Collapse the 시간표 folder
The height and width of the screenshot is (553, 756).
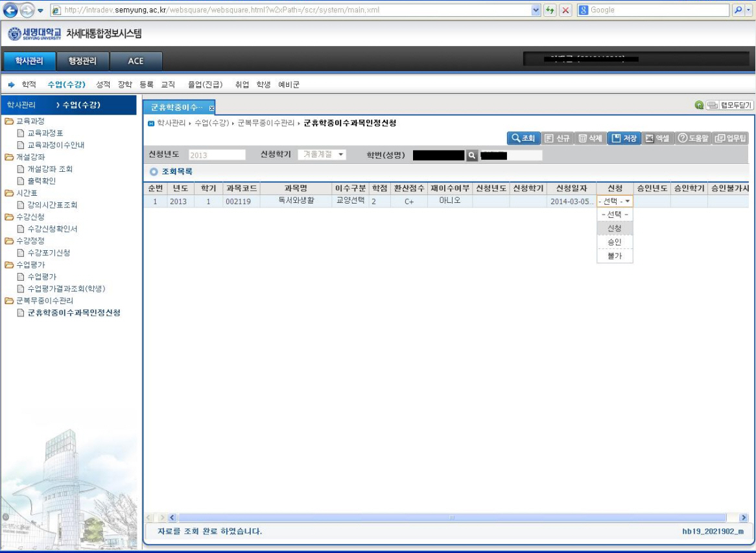pos(9,193)
